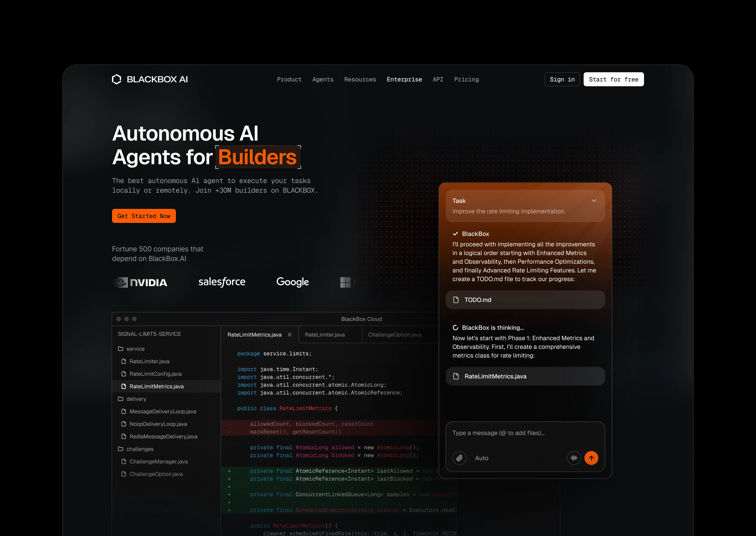Viewport: 756px width, 536px height.
Task: Click the 'Fortune 500 companies that' text
Action: coord(157,249)
